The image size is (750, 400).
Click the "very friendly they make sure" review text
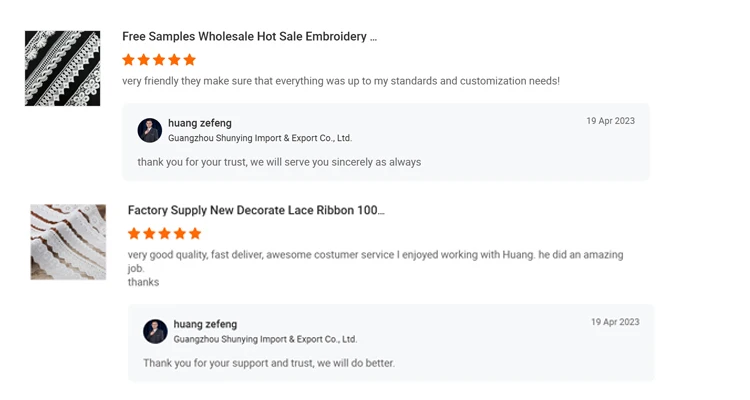tap(340, 81)
